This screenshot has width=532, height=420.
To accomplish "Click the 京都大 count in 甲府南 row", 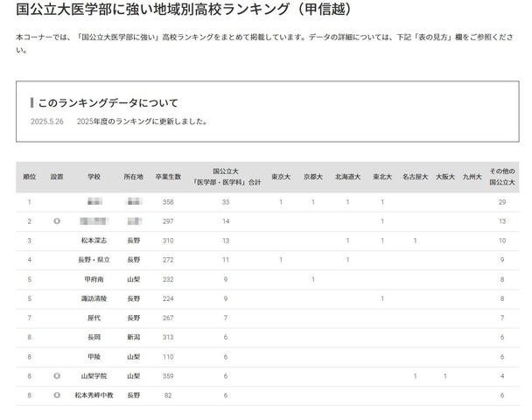I will click(x=313, y=279).
